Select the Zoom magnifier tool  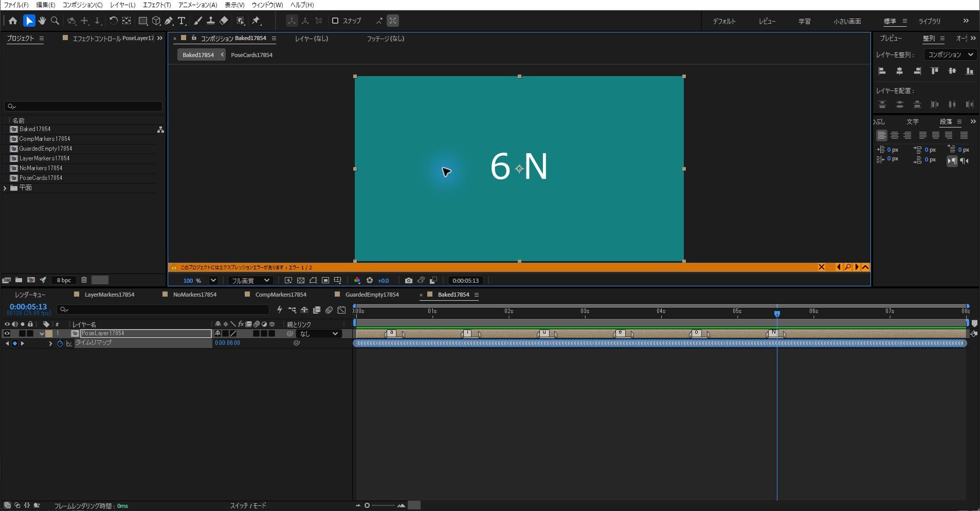coord(55,21)
